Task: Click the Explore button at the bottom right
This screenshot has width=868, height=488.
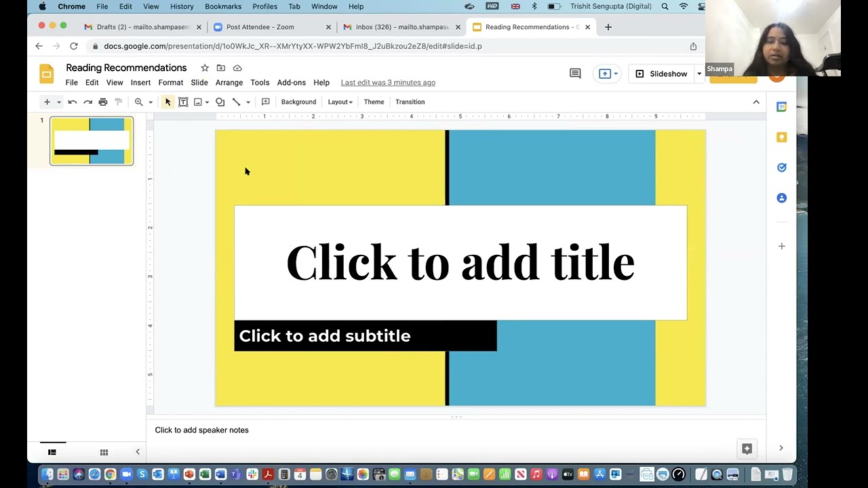Action: [x=747, y=449]
